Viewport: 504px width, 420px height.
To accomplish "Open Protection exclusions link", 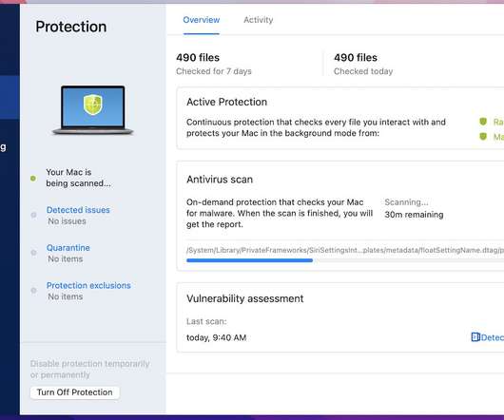I will click(88, 285).
